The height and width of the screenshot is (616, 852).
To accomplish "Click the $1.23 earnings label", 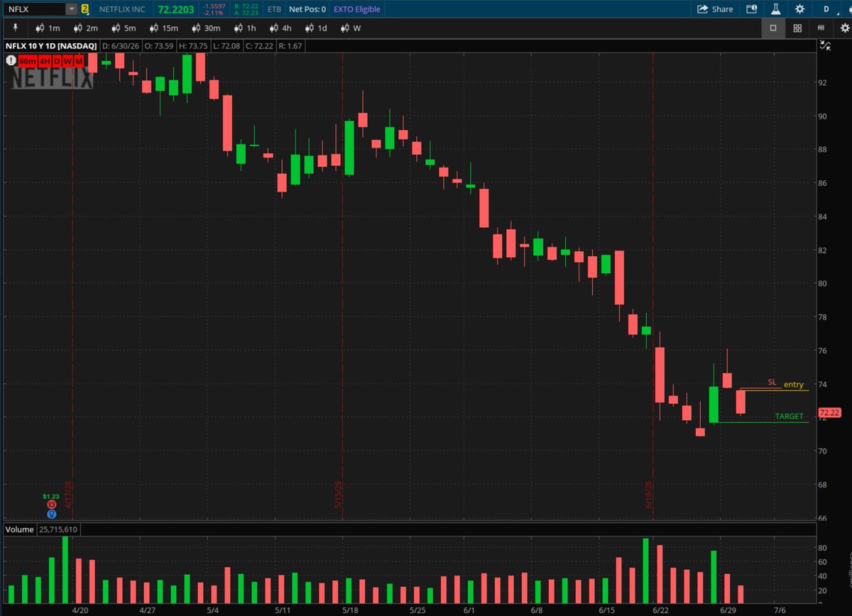I will click(51, 496).
